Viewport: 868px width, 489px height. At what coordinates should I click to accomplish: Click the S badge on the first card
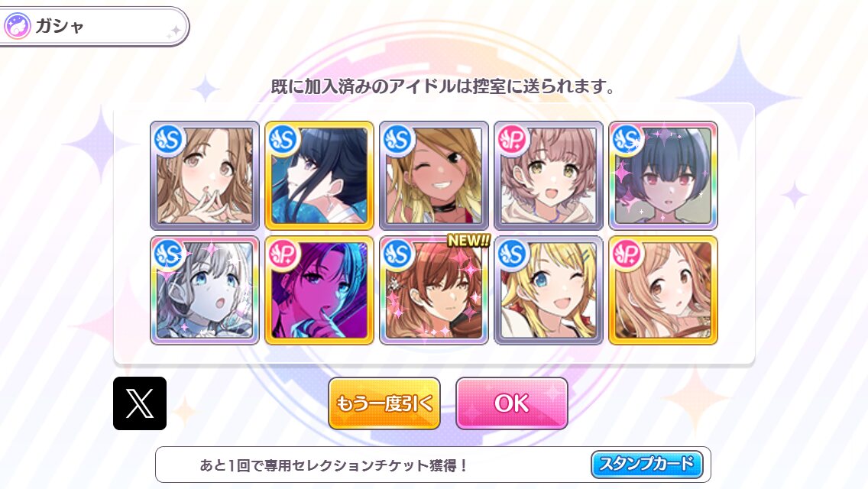click(169, 140)
